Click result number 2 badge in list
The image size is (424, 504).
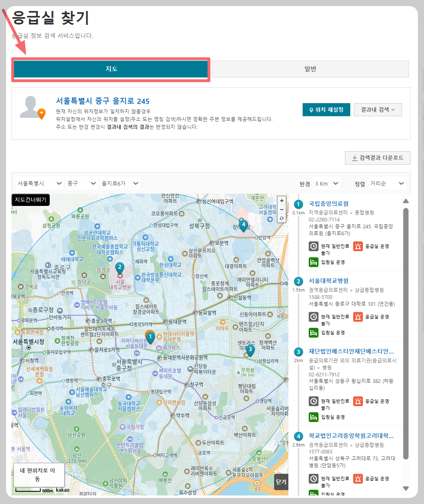coord(299,281)
